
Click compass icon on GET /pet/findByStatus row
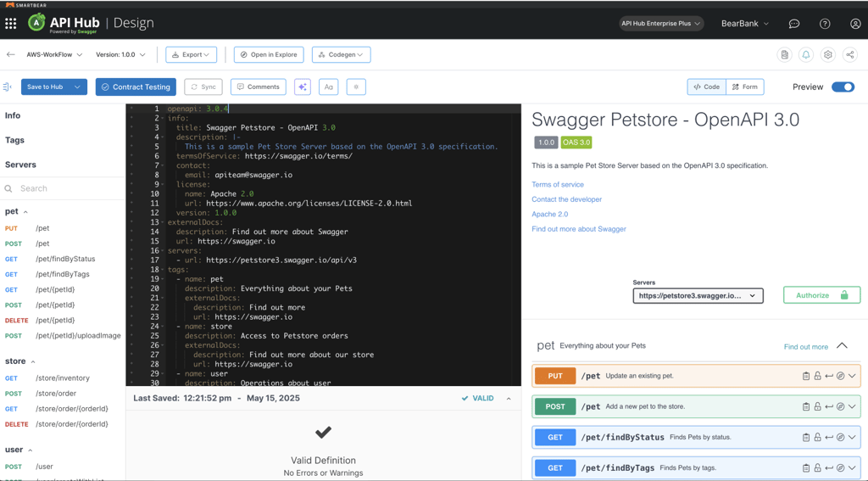click(x=840, y=437)
